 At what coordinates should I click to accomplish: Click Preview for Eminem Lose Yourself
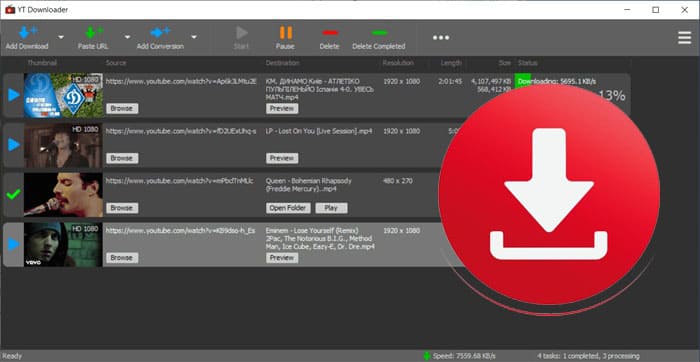pyautogui.click(x=282, y=258)
